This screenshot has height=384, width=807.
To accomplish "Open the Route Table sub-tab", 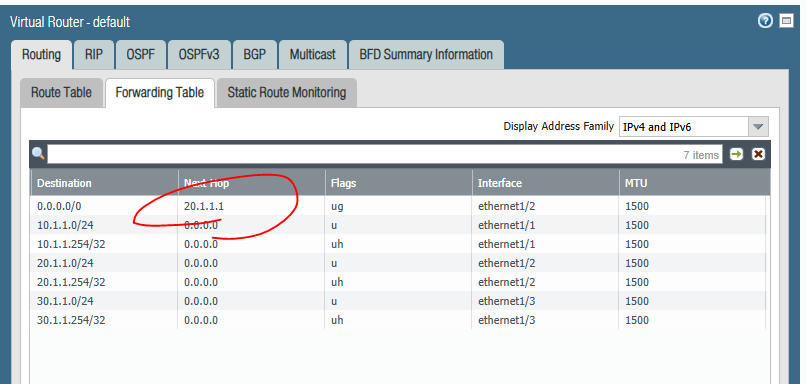I will pos(61,93).
